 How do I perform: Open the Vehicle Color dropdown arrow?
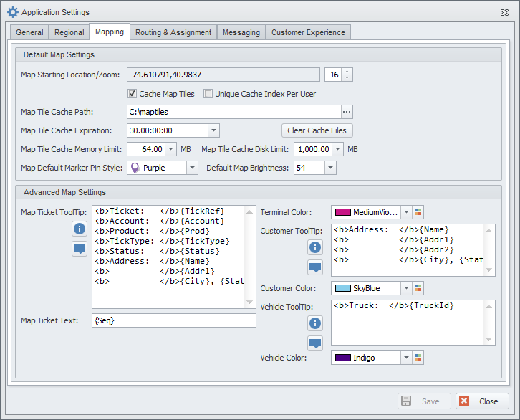[x=406, y=358]
